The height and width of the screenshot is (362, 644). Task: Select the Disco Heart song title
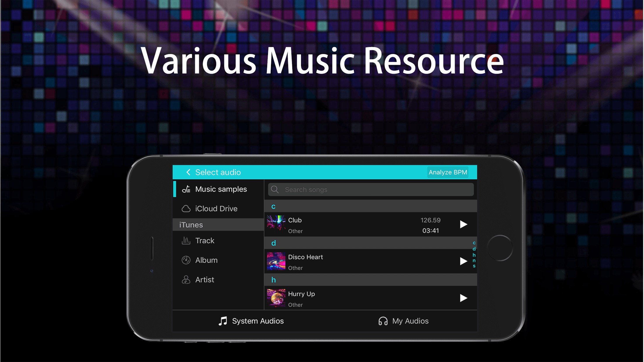click(305, 257)
